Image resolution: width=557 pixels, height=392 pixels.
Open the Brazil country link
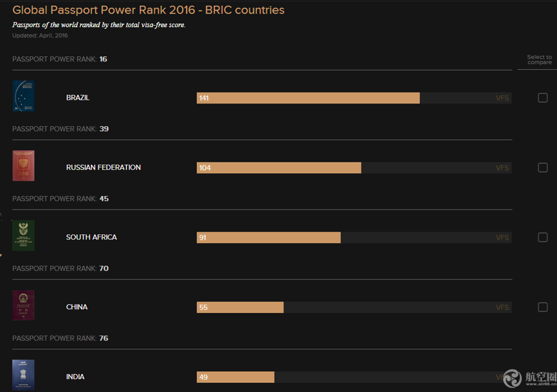click(78, 98)
